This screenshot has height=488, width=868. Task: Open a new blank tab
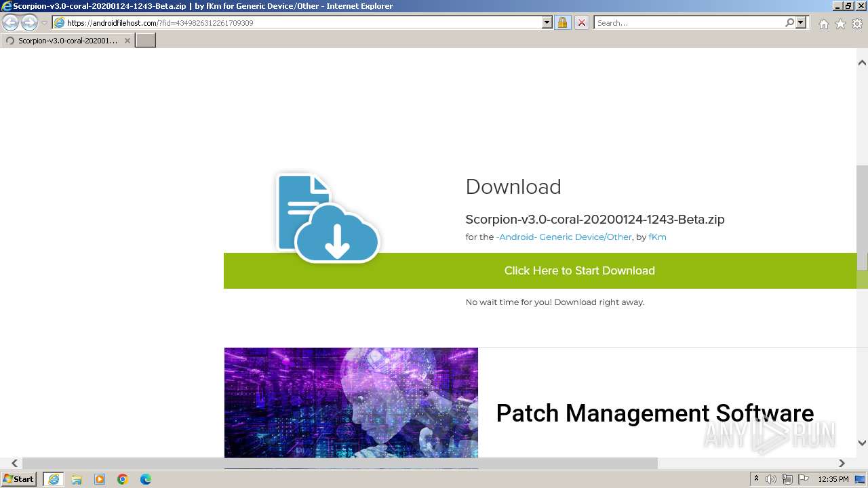pyautogui.click(x=146, y=41)
